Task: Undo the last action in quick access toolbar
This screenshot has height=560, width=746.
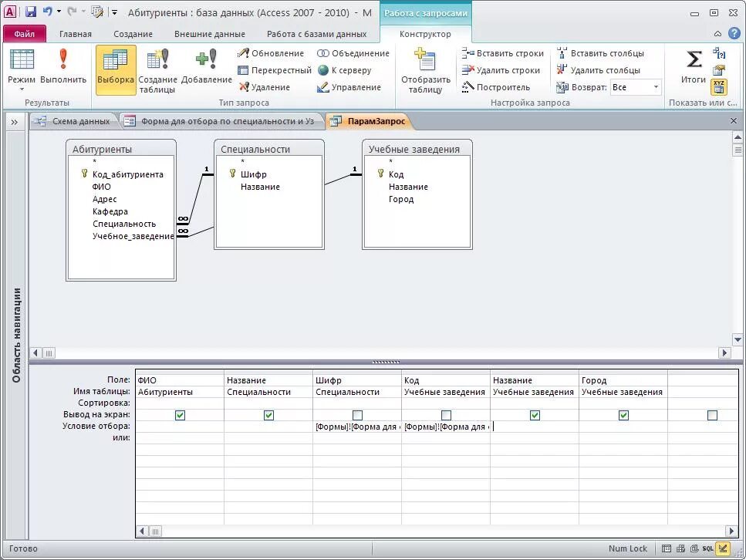Action: click(x=48, y=12)
